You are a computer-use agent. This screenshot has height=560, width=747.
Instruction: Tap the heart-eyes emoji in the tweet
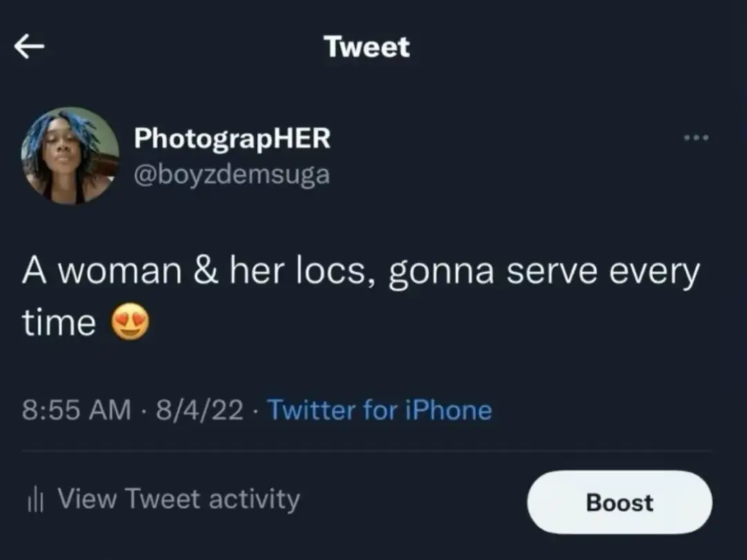[x=130, y=321]
